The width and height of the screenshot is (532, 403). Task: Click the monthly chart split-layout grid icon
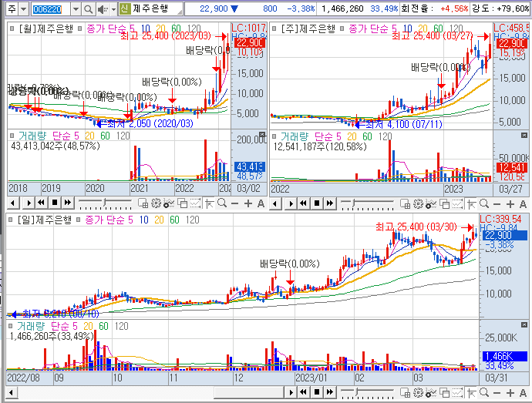143,203
